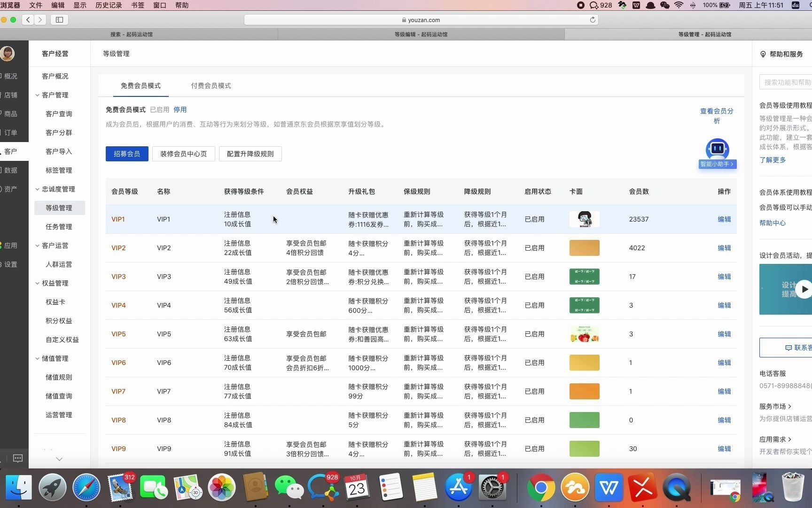
Task: Open Safari compass icon in Dock
Action: click(x=86, y=487)
